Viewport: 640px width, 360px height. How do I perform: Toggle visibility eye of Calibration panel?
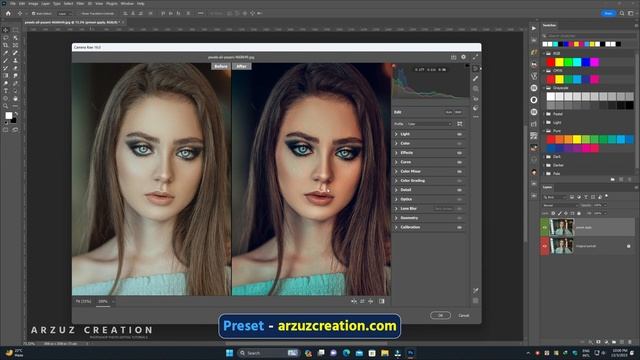459,227
